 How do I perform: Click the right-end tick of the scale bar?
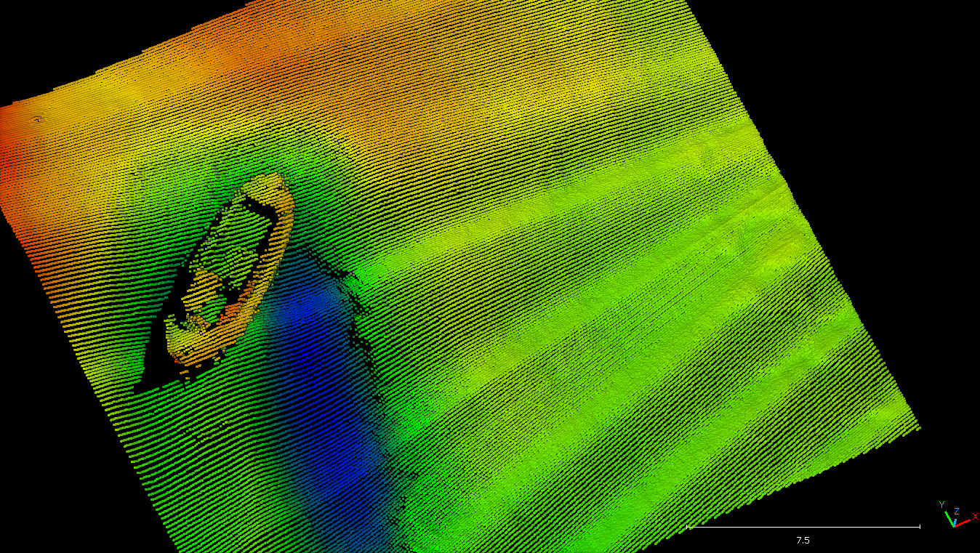(x=920, y=526)
